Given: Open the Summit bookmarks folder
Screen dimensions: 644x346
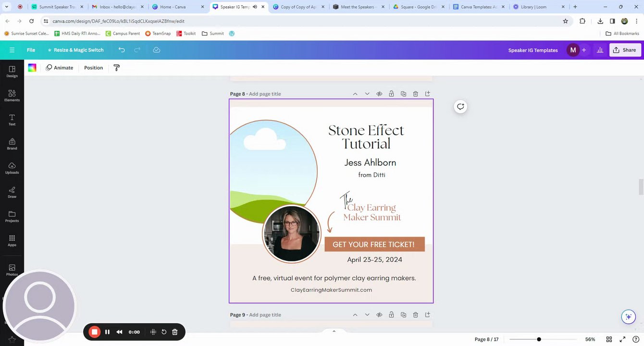Looking at the screenshot, I should tap(213, 34).
